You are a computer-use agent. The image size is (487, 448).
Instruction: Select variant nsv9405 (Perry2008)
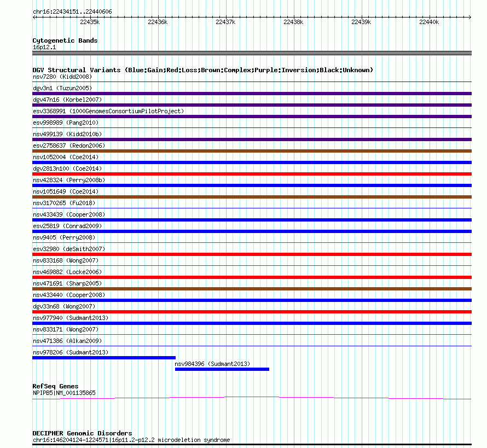coord(64,237)
